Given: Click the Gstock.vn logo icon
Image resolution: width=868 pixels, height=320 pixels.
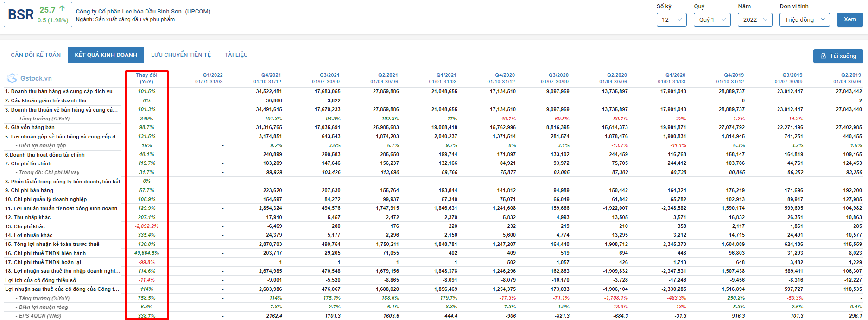Looking at the screenshot, I should tap(12, 78).
